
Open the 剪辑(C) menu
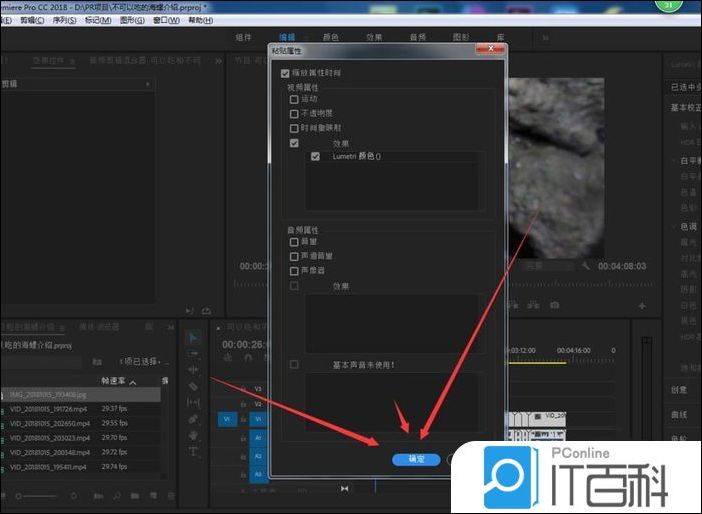24,20
